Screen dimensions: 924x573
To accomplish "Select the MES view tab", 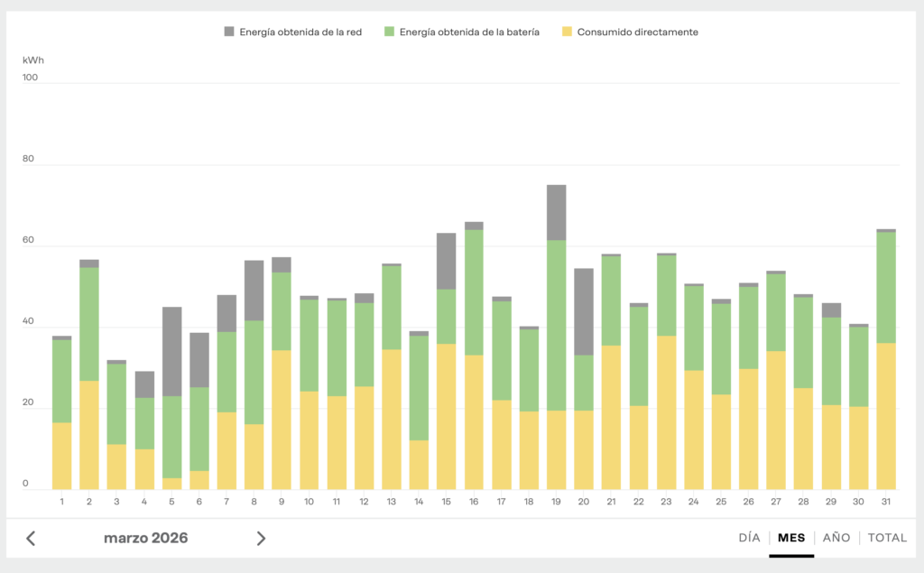I will pos(791,538).
